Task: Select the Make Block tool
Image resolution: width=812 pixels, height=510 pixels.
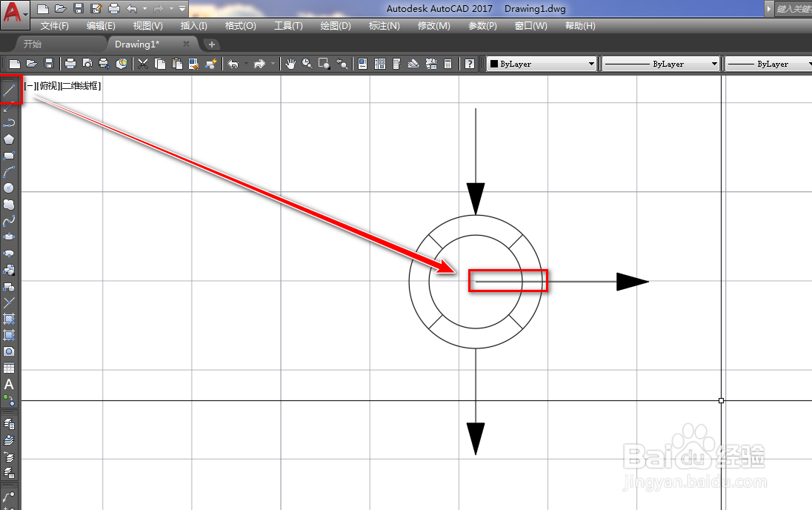Action: 9,287
